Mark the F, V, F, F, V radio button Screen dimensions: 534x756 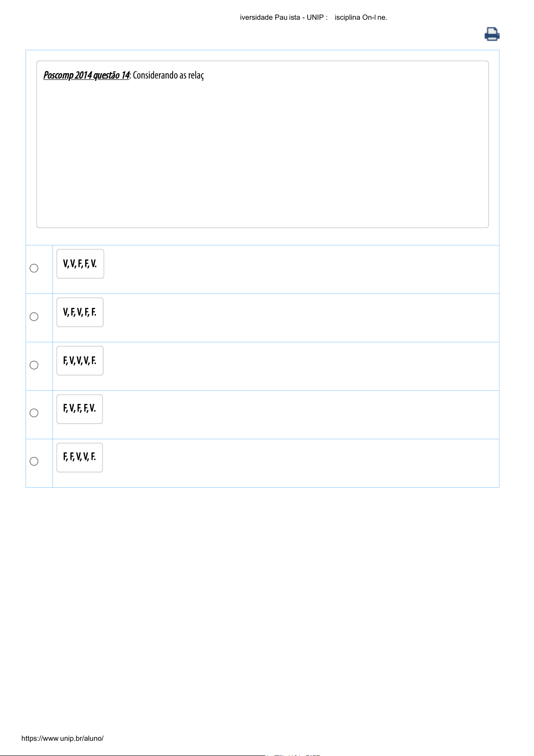34,413
